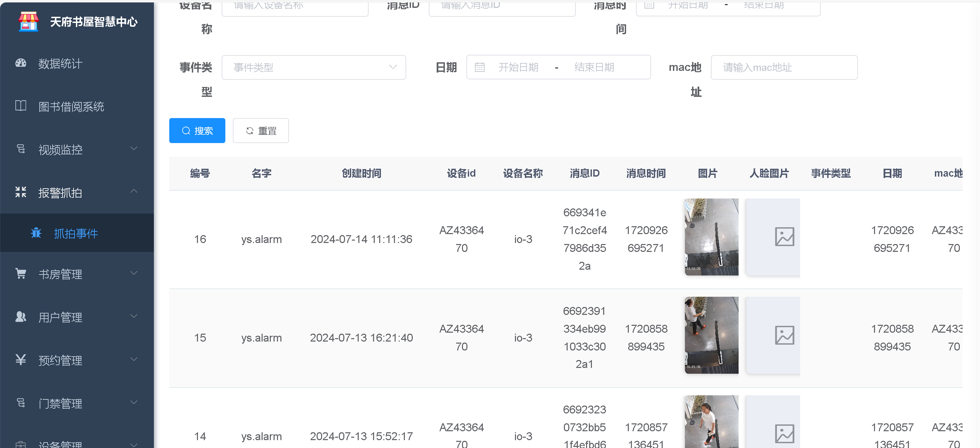The width and height of the screenshot is (980, 448).
Task: Click face image placeholder icon in row 15
Action: point(784,335)
